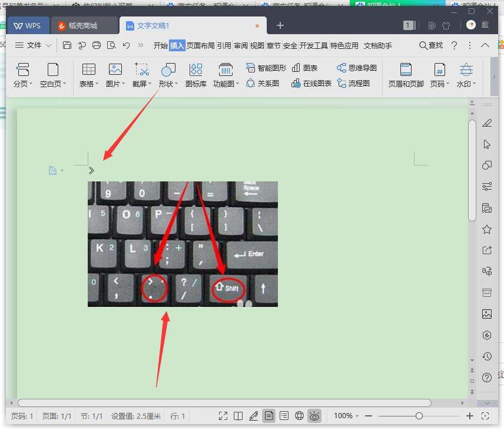Click the user avatar icon

[471, 25]
